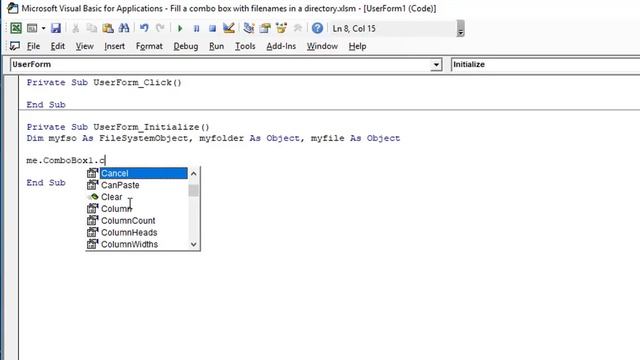Screen dimensions: 640x360
Task: Open Find with the binoculars icon
Action: (x=124, y=28)
